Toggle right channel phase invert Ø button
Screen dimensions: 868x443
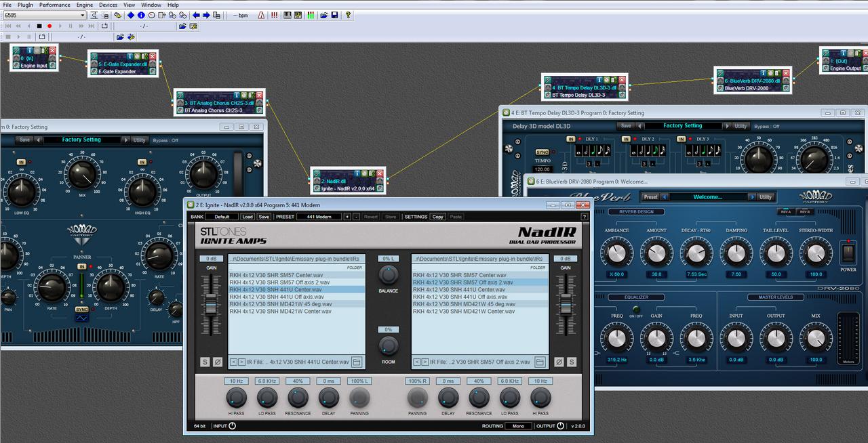coord(559,362)
